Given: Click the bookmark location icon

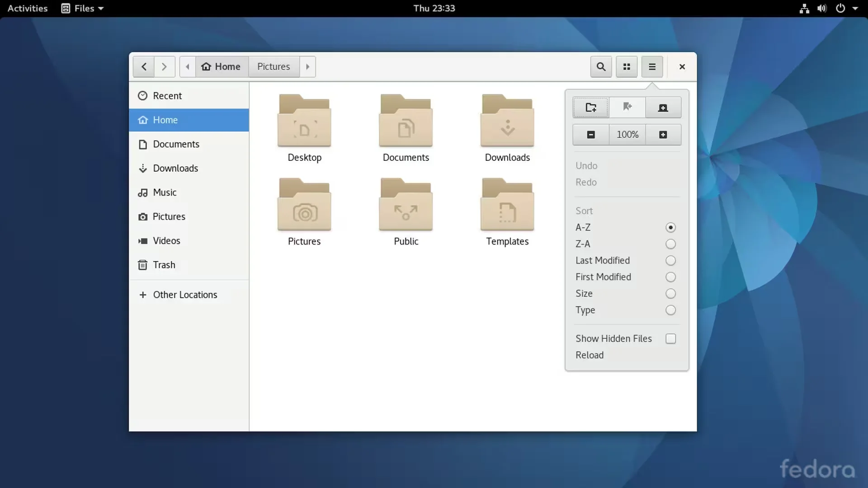Looking at the screenshot, I should coord(627,108).
